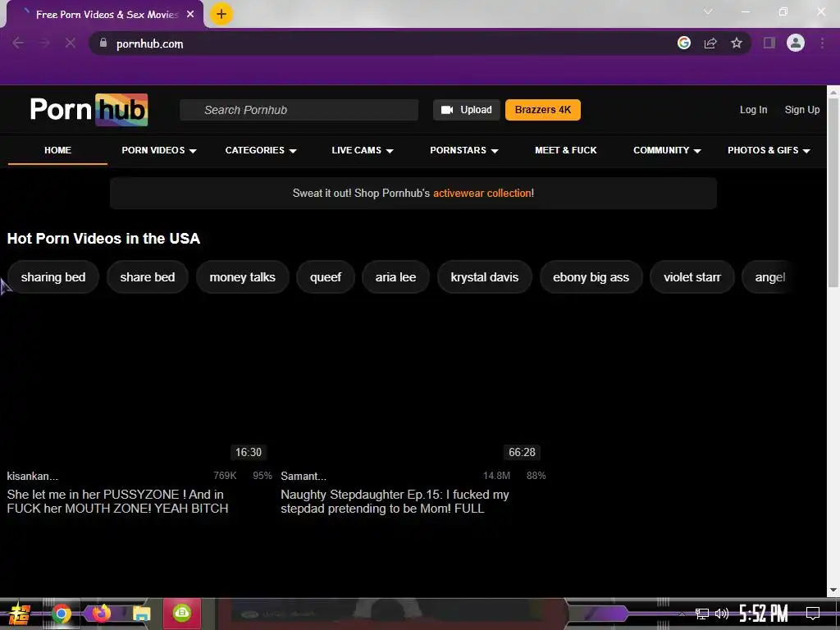Expand the LIVE CAMS dropdown arrow

(390, 151)
